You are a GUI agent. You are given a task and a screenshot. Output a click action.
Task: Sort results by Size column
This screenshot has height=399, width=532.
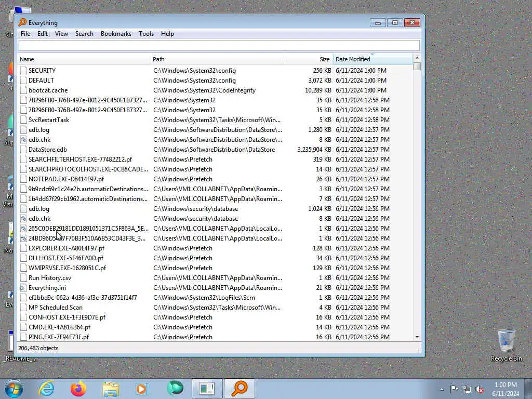click(x=308, y=59)
